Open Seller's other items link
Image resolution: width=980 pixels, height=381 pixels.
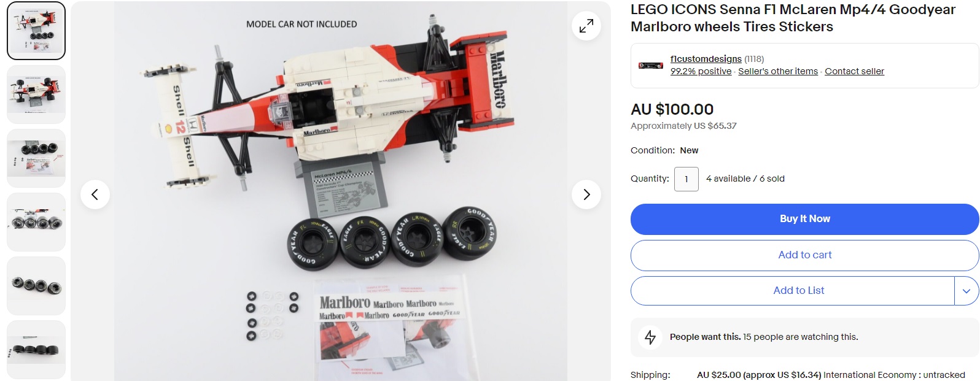[778, 71]
